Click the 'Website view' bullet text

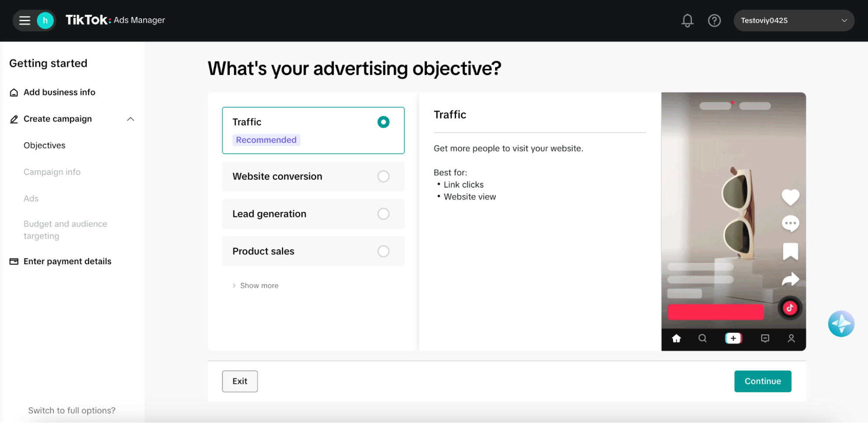pos(469,197)
